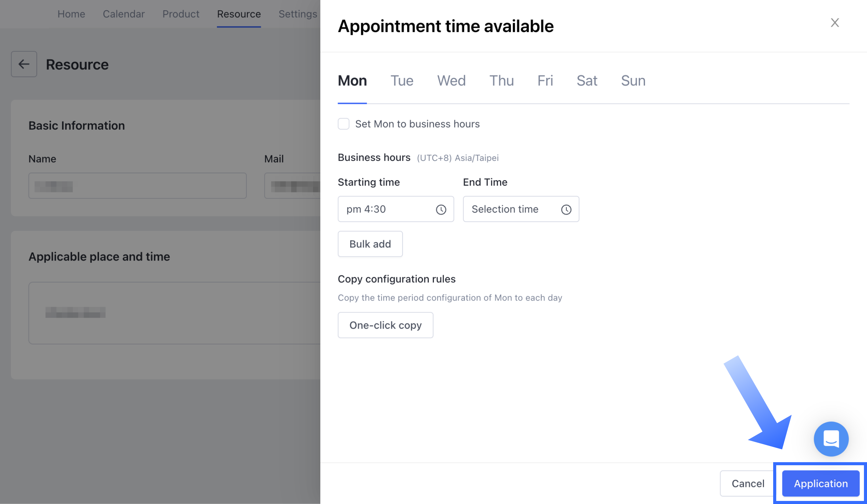Open the Calendar menu item
The image size is (867, 504).
(x=123, y=14)
